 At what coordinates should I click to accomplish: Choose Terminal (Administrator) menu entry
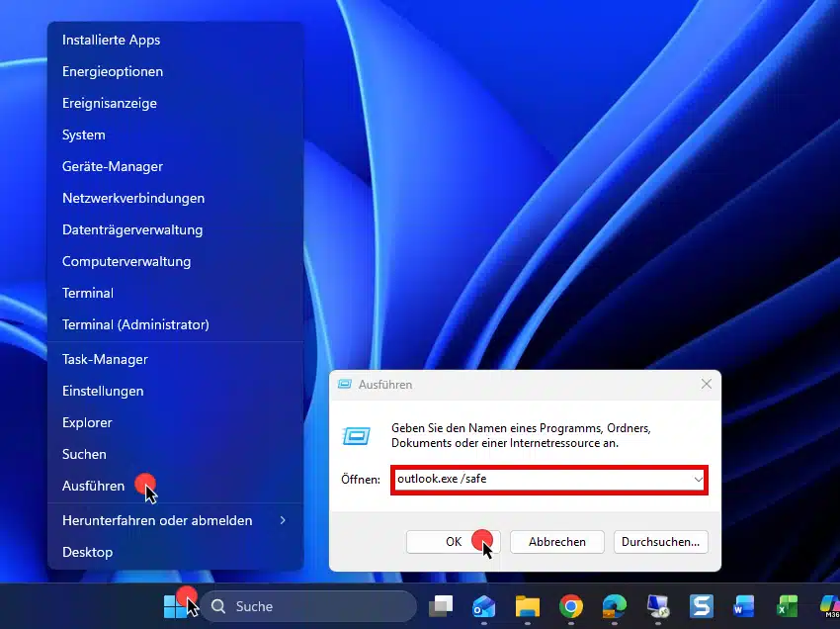(135, 324)
